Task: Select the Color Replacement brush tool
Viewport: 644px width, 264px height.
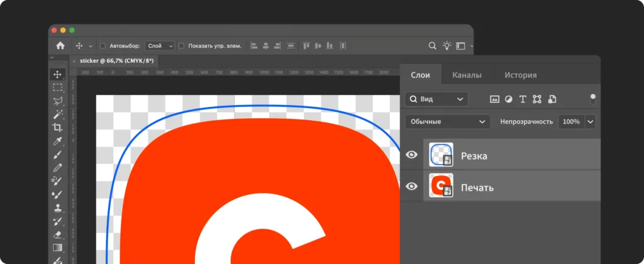Action: (x=57, y=181)
